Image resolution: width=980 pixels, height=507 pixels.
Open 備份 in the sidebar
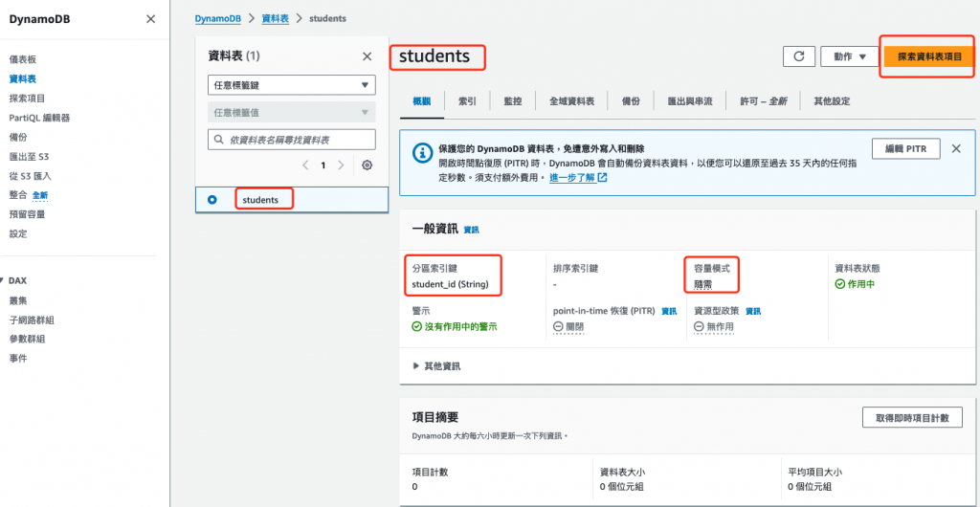click(x=18, y=137)
